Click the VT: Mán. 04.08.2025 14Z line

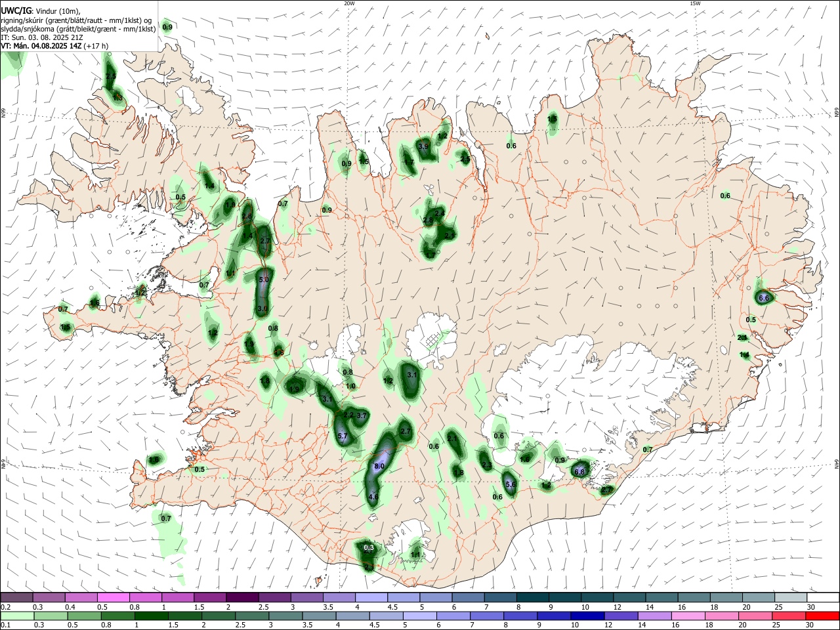click(54, 46)
